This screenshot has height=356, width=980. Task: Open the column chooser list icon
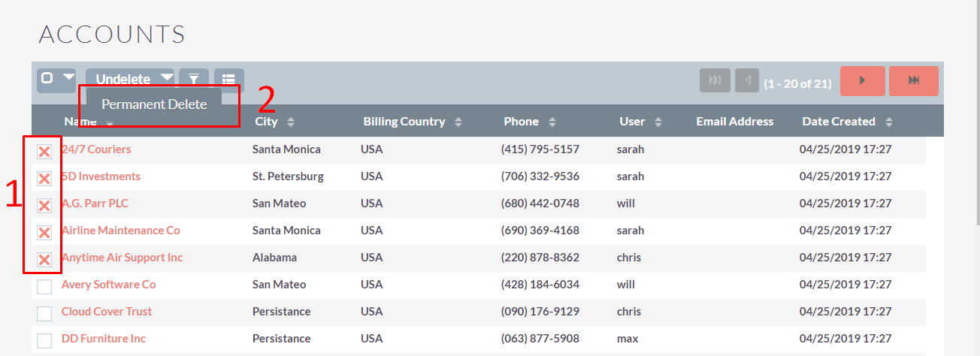tap(229, 79)
